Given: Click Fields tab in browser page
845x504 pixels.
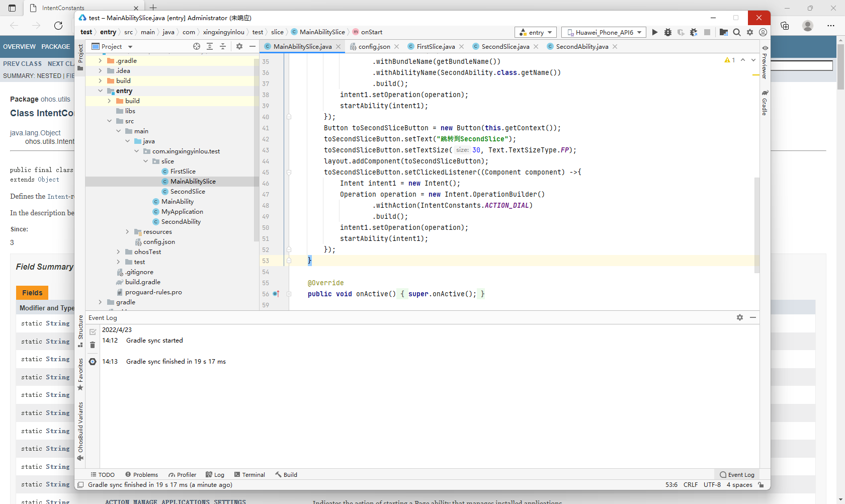Looking at the screenshot, I should [x=32, y=293].
